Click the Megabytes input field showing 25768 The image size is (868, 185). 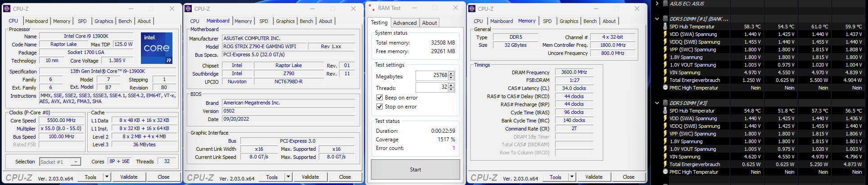click(x=432, y=76)
